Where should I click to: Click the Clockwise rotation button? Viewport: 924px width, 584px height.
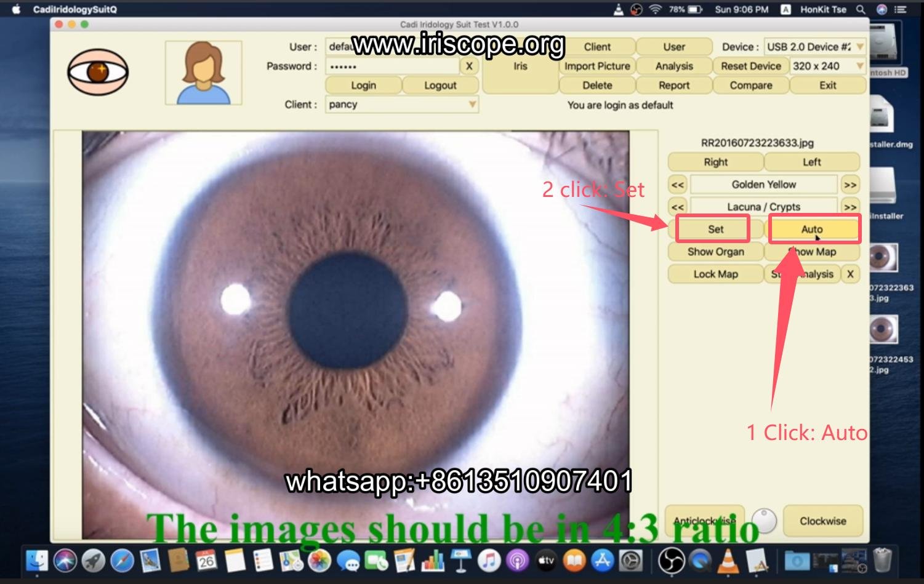point(823,521)
